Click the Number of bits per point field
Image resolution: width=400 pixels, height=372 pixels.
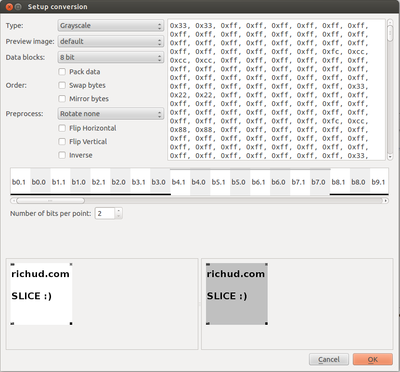point(105,213)
